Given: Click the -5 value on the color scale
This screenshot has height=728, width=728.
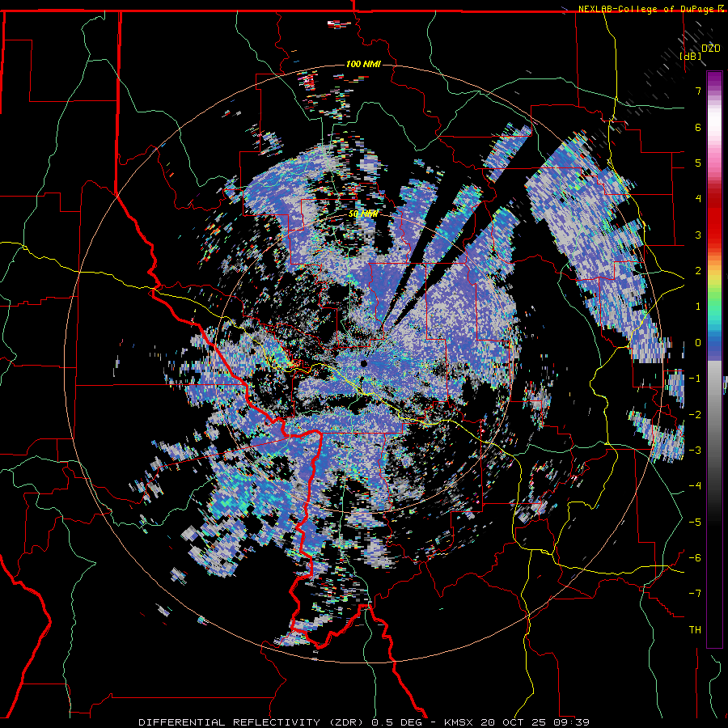Looking at the screenshot, I should 695,523.
